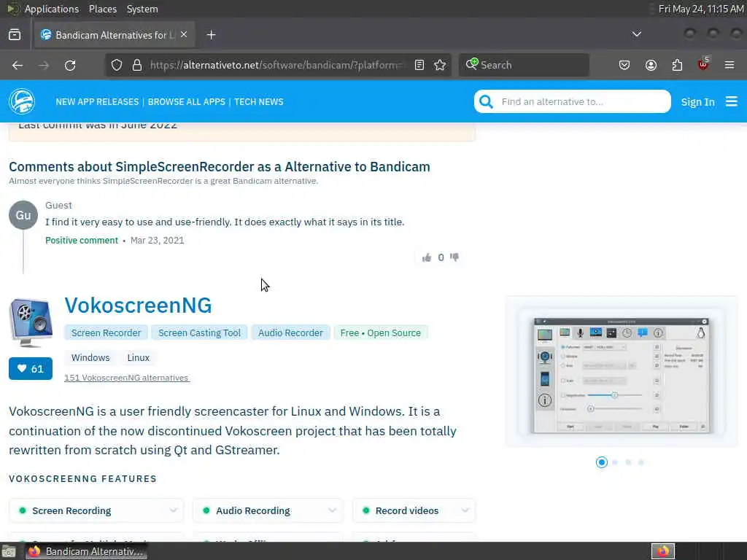Select the fourth screenshot carousel dot

[x=641, y=462]
